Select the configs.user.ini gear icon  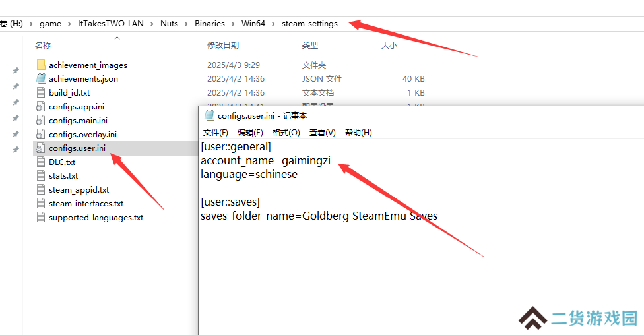pos(40,148)
